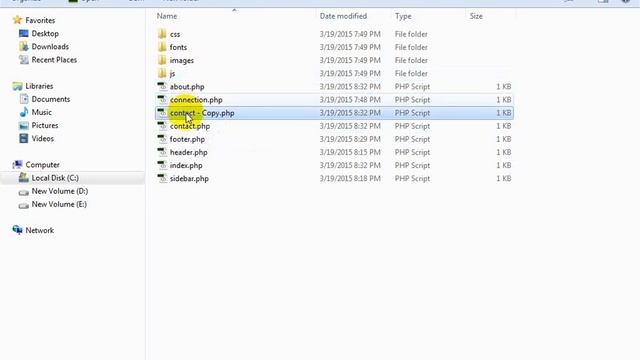This screenshot has height=360, width=640.
Task: Click the Computer icon in sidebar
Action: (x=17, y=164)
